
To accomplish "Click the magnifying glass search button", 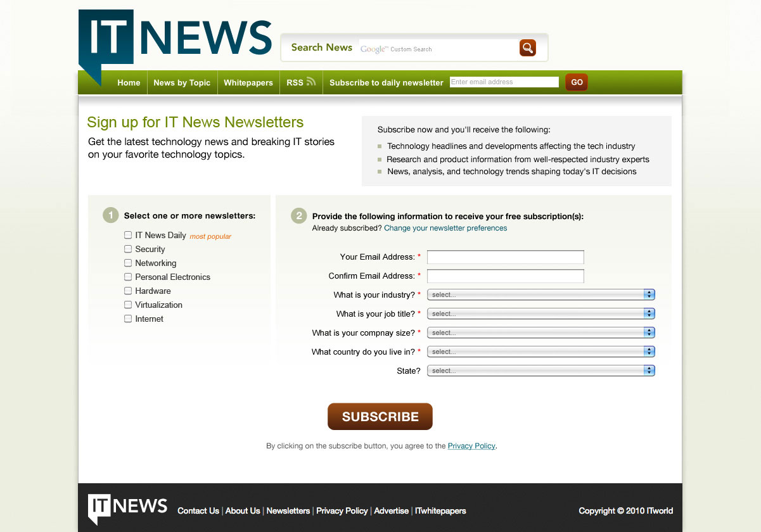I will 528,48.
